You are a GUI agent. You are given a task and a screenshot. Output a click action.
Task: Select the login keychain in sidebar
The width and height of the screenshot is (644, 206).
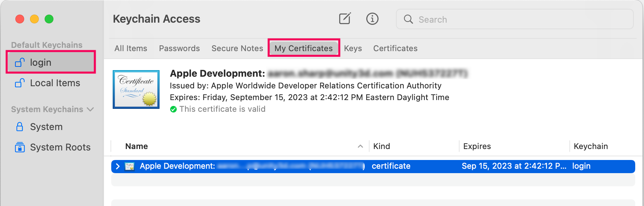40,62
